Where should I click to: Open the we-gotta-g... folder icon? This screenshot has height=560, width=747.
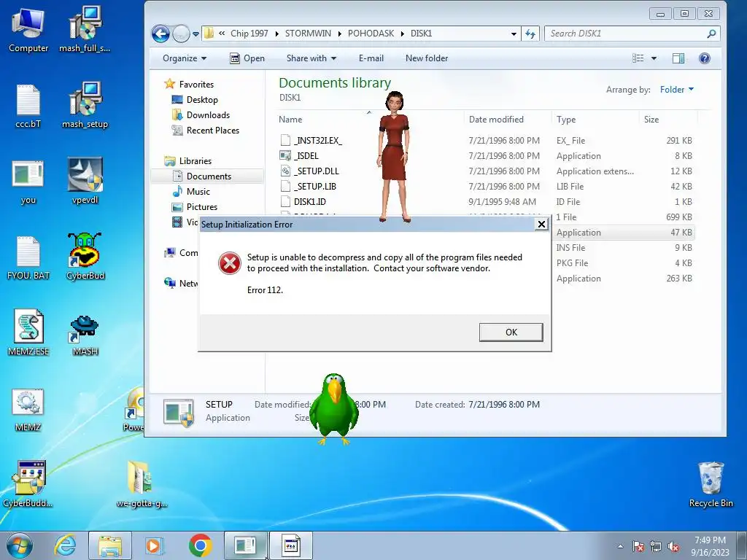pyautogui.click(x=142, y=484)
